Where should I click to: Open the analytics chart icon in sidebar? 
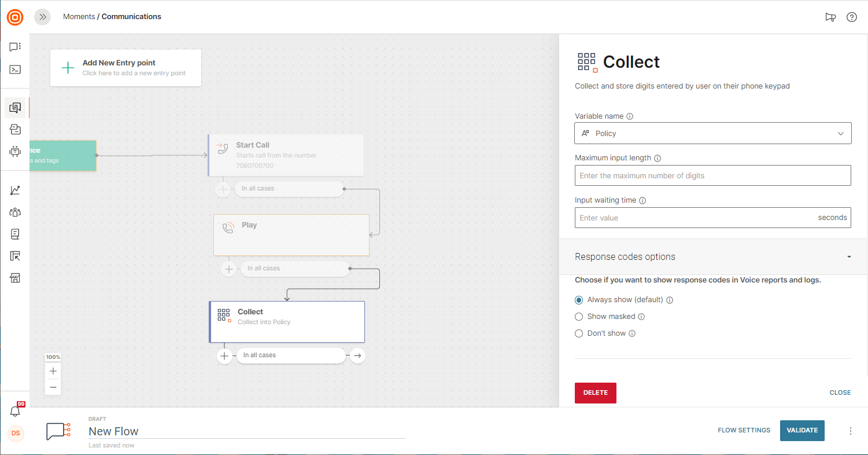[15, 190]
